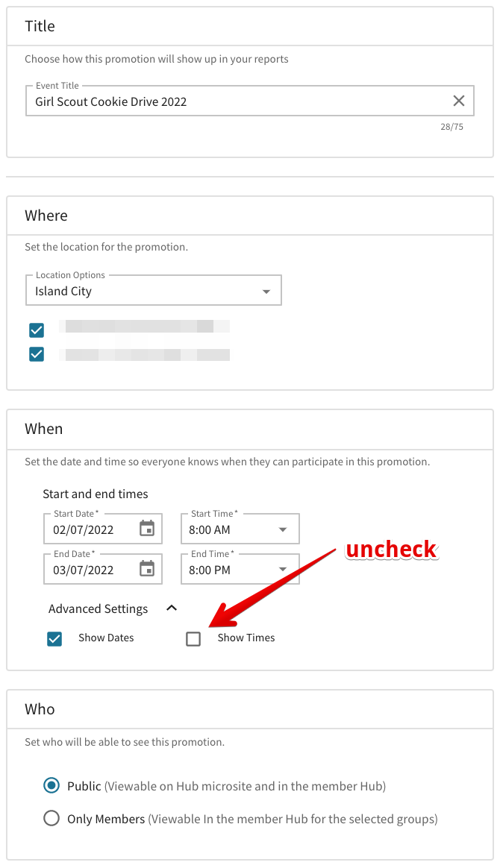The image size is (500, 868).
Task: Click the Show Times label text
Action: tap(246, 638)
